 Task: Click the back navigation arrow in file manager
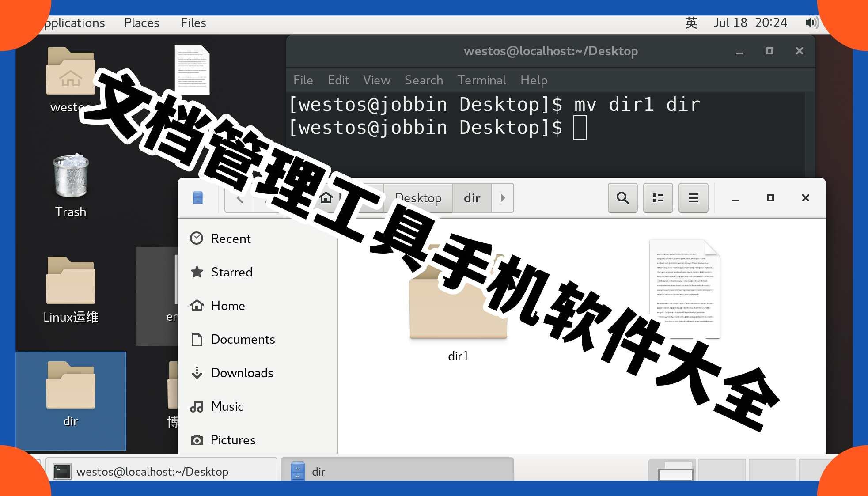tap(239, 198)
